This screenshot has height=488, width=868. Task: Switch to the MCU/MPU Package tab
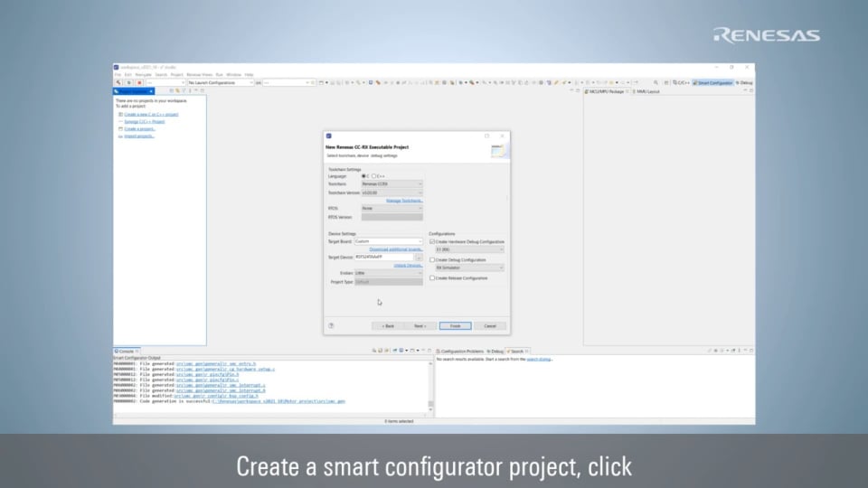pos(605,91)
